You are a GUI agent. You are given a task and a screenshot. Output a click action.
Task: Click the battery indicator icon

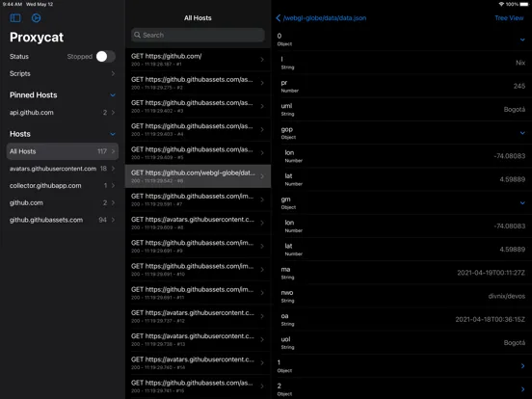[524, 4]
